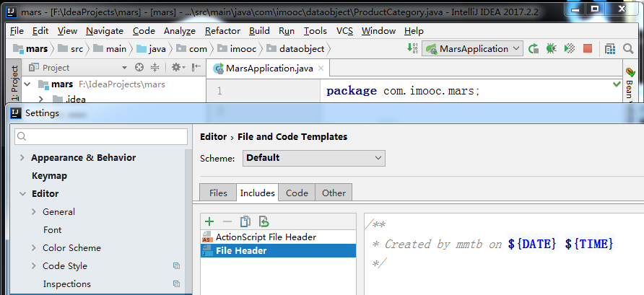Click the Debug bug icon
644x295 pixels.
click(x=551, y=49)
